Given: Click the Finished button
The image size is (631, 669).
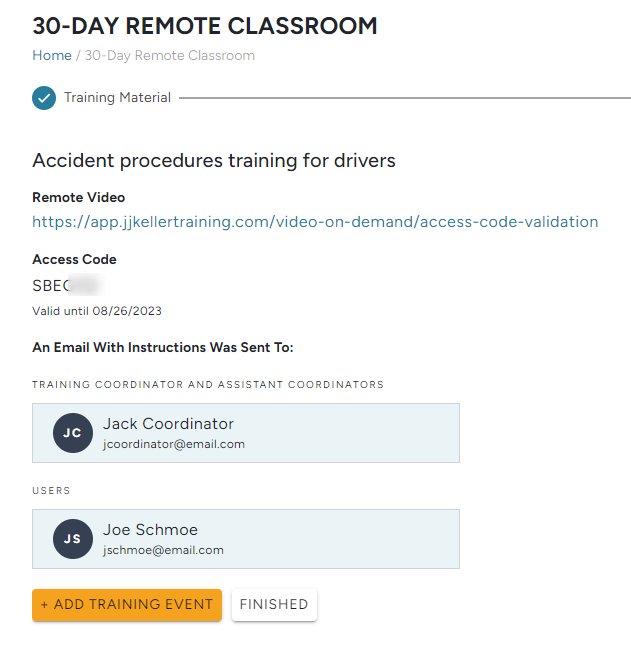Looking at the screenshot, I should tap(274, 605).
